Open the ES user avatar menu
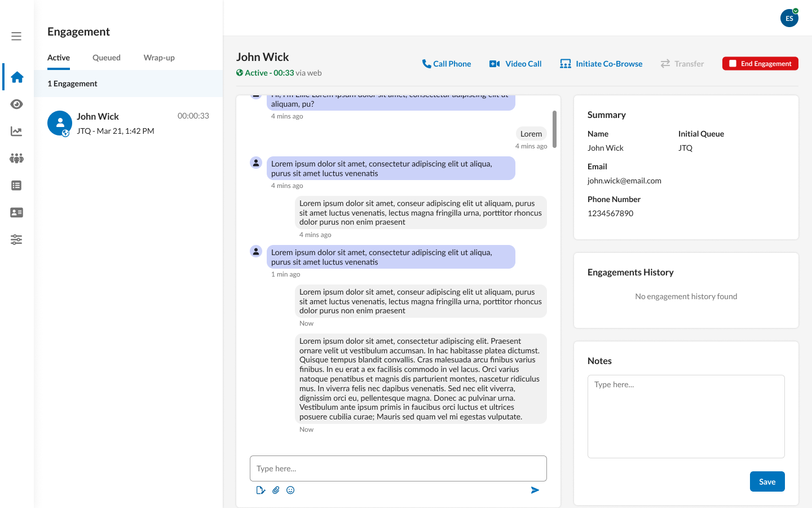Viewport: 812px width, 508px height. [x=789, y=18]
